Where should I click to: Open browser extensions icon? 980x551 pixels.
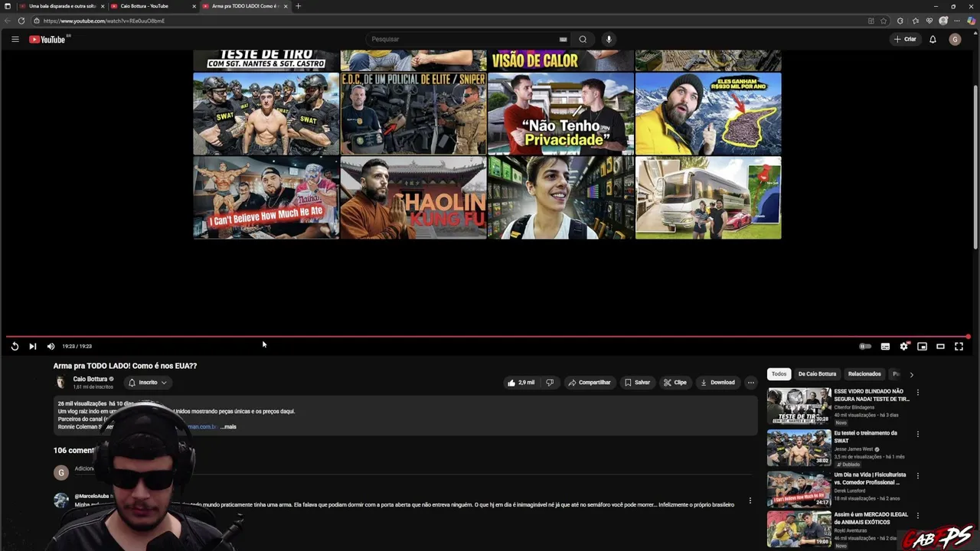[x=900, y=21]
